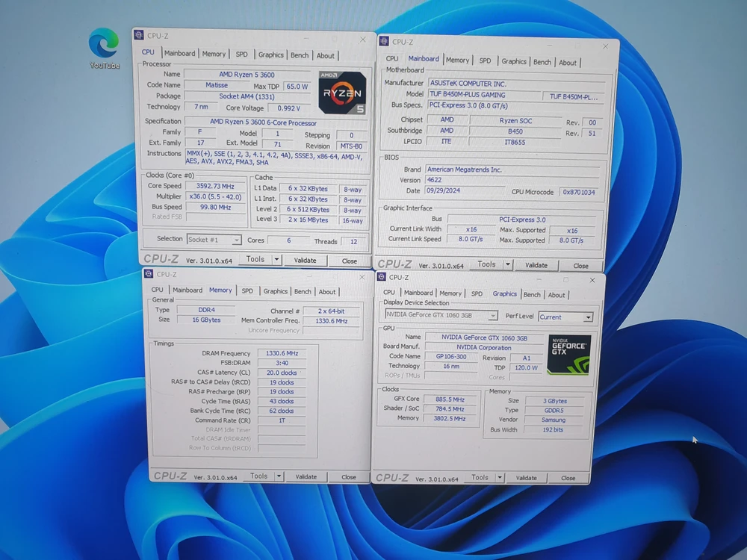Click BIOS date 09/29/2024

pyautogui.click(x=465, y=190)
